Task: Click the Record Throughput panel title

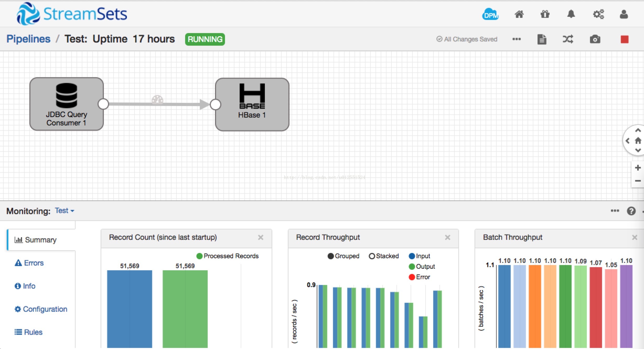Action: pyautogui.click(x=328, y=237)
